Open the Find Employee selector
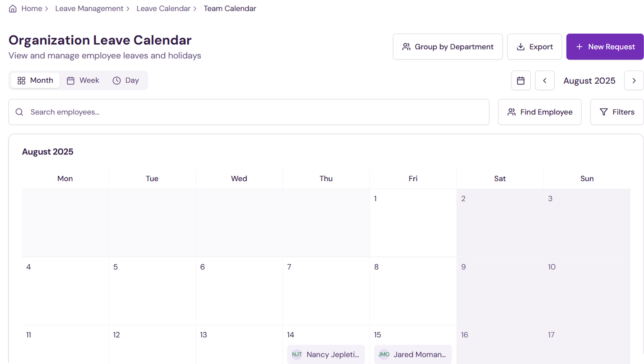Image resolution: width=644 pixels, height=364 pixels. (x=539, y=112)
